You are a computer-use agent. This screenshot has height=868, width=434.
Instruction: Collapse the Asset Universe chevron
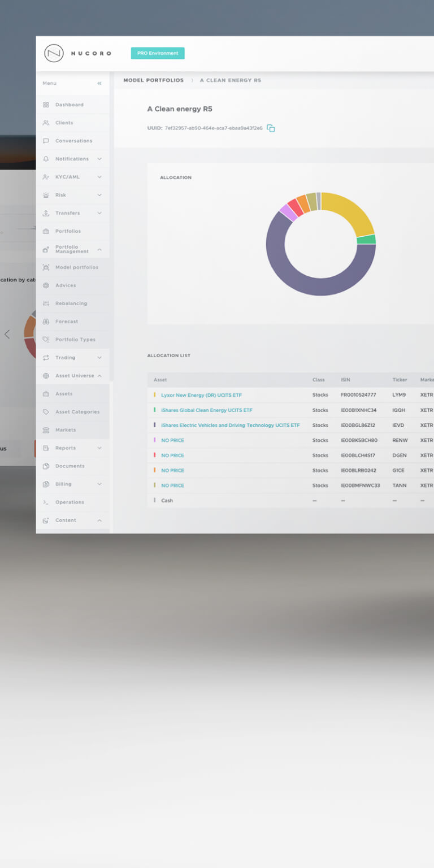click(x=99, y=376)
